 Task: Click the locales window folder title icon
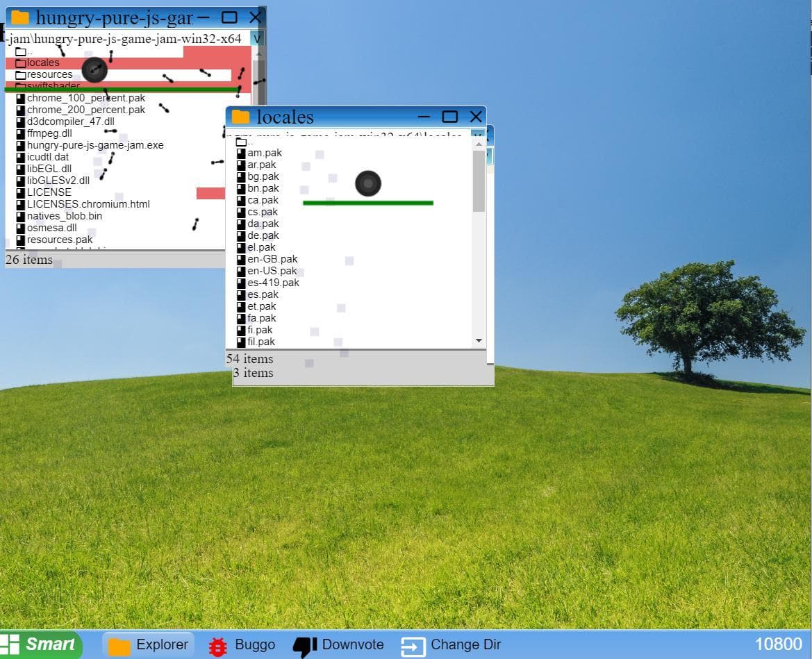240,117
